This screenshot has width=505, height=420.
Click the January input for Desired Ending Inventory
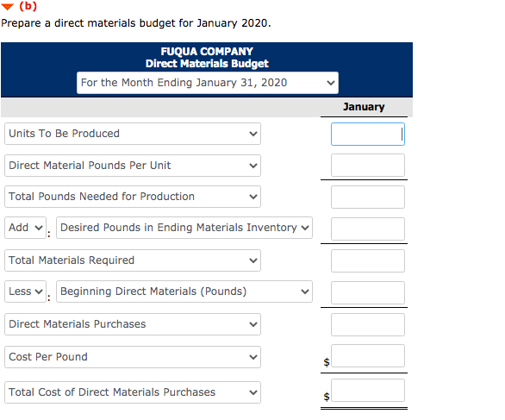click(368, 229)
